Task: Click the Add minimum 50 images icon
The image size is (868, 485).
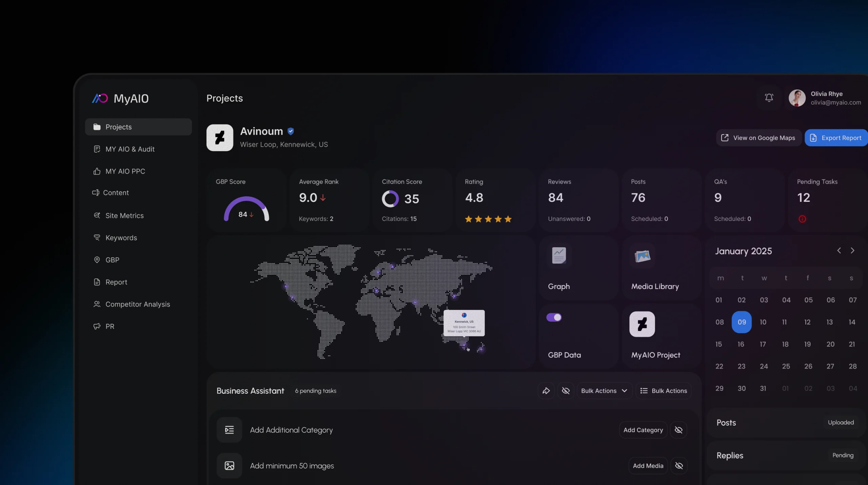Action: pyautogui.click(x=229, y=466)
